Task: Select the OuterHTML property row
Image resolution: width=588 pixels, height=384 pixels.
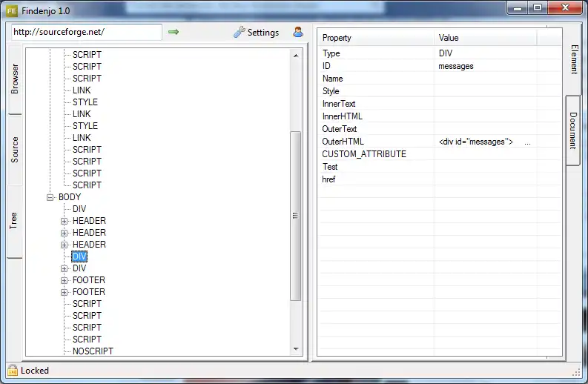Action: click(440, 142)
